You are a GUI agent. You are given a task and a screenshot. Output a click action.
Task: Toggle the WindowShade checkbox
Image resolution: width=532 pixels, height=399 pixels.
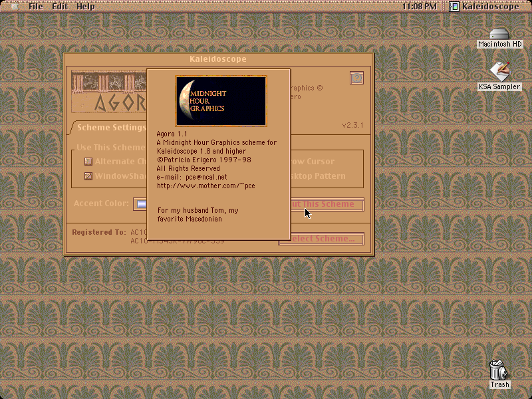[x=88, y=176]
